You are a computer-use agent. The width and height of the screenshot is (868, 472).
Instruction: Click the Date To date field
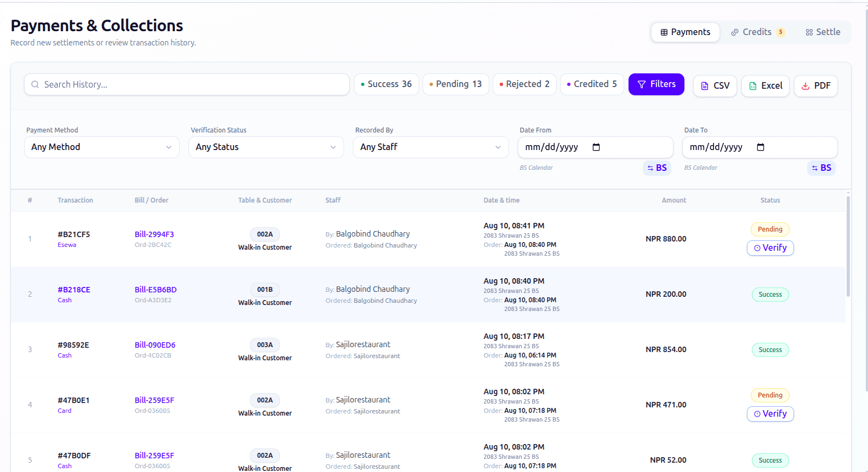(759, 147)
